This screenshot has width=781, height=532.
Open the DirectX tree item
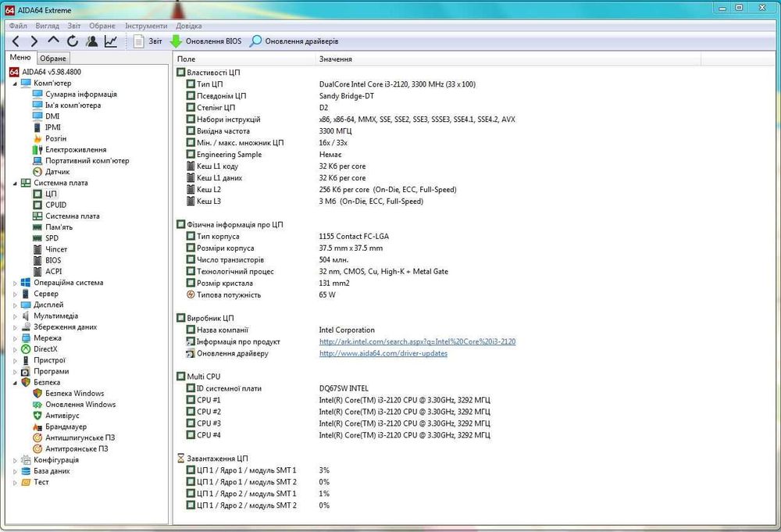45,349
